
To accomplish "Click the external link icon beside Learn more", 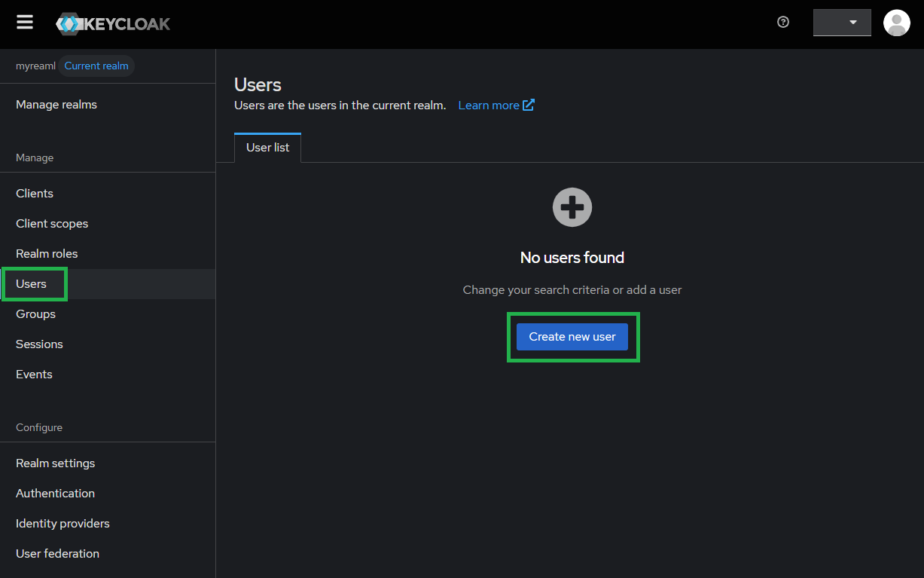I will point(529,105).
